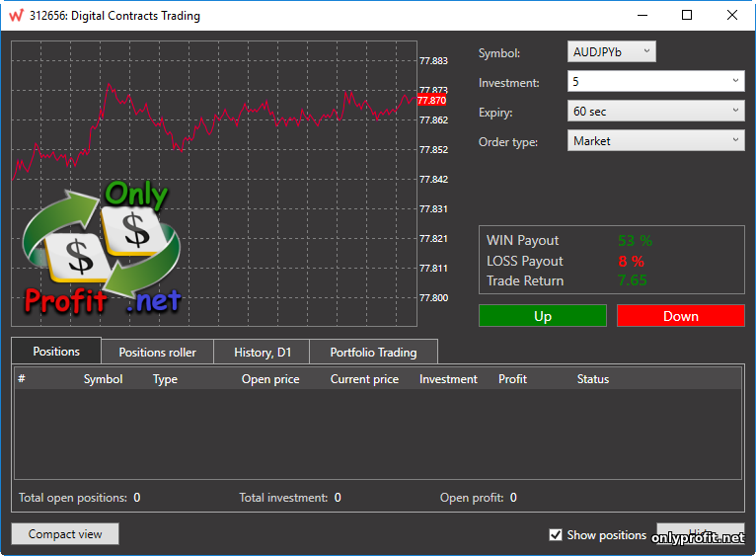Minimize the Digital Contracts Trading window
Viewport: 756px width, 556px height.
[x=643, y=16]
